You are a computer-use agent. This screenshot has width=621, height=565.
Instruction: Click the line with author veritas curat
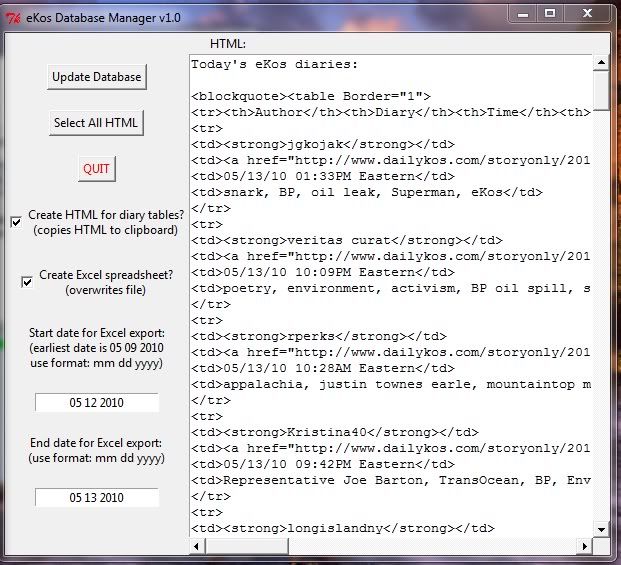(x=347, y=240)
